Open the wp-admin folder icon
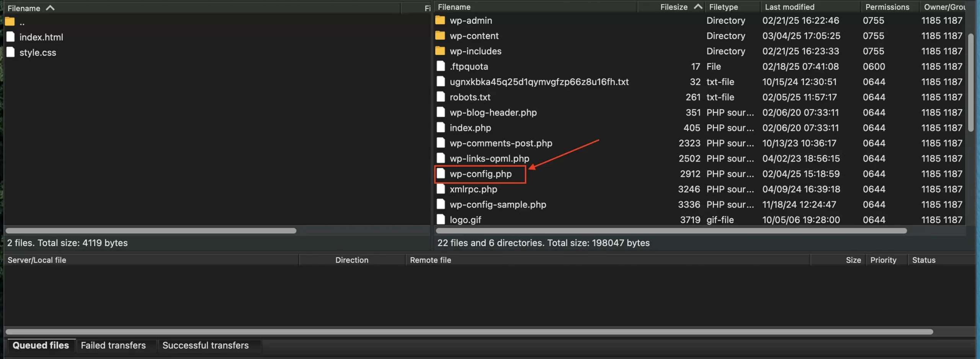 [x=441, y=20]
